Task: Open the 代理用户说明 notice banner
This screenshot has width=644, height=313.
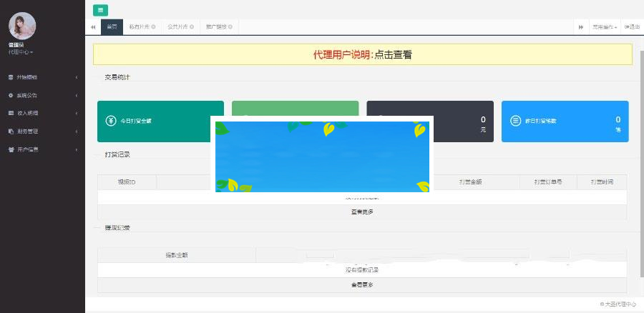Action: point(362,54)
